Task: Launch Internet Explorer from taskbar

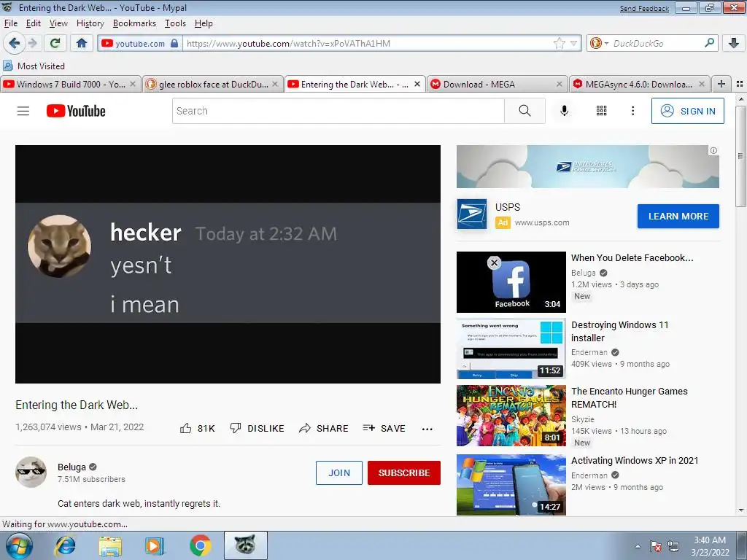Action: (65, 545)
